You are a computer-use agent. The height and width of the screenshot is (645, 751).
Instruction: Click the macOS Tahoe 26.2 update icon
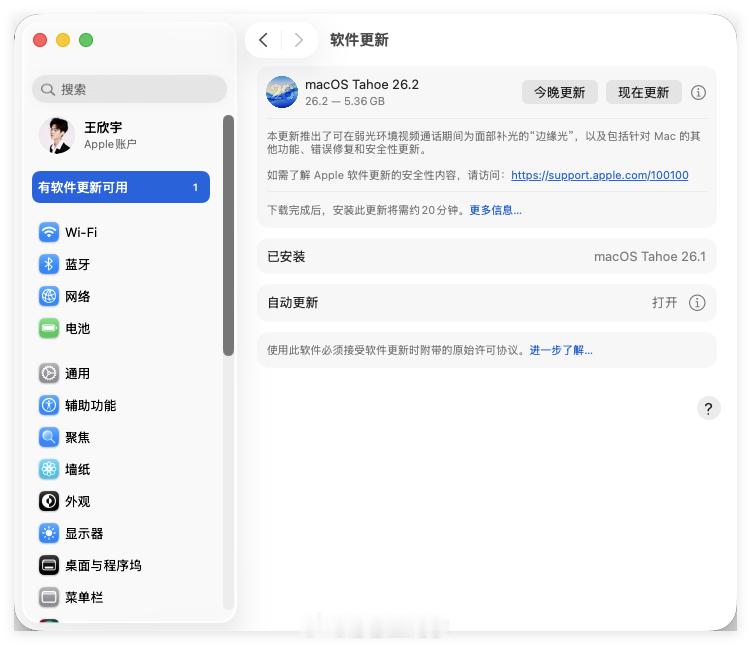282,92
